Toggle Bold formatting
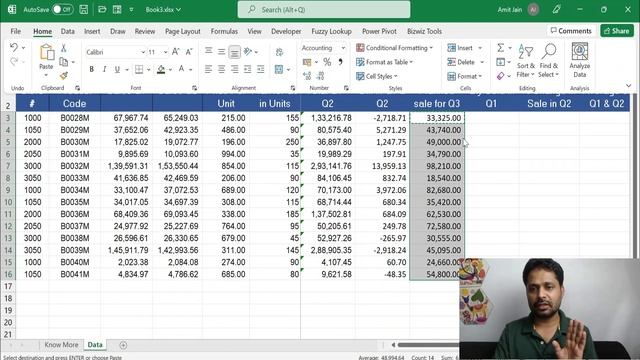The width and height of the screenshot is (640, 360). [91, 69]
